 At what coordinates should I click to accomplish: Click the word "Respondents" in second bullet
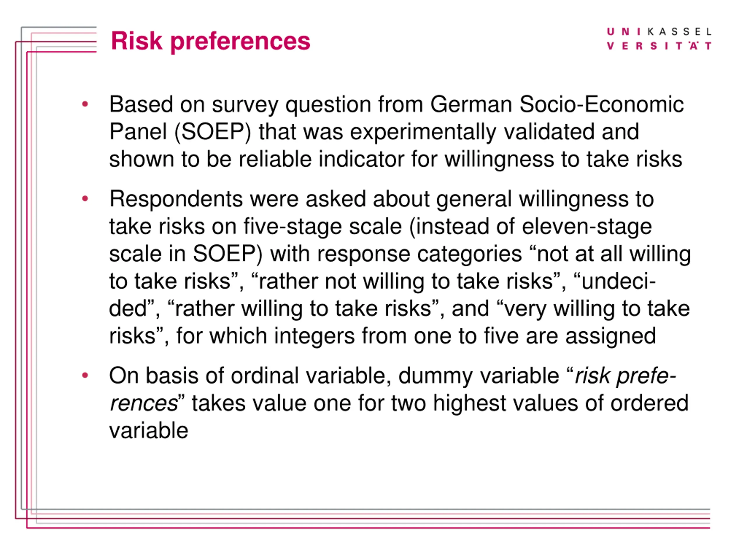pos(176,199)
